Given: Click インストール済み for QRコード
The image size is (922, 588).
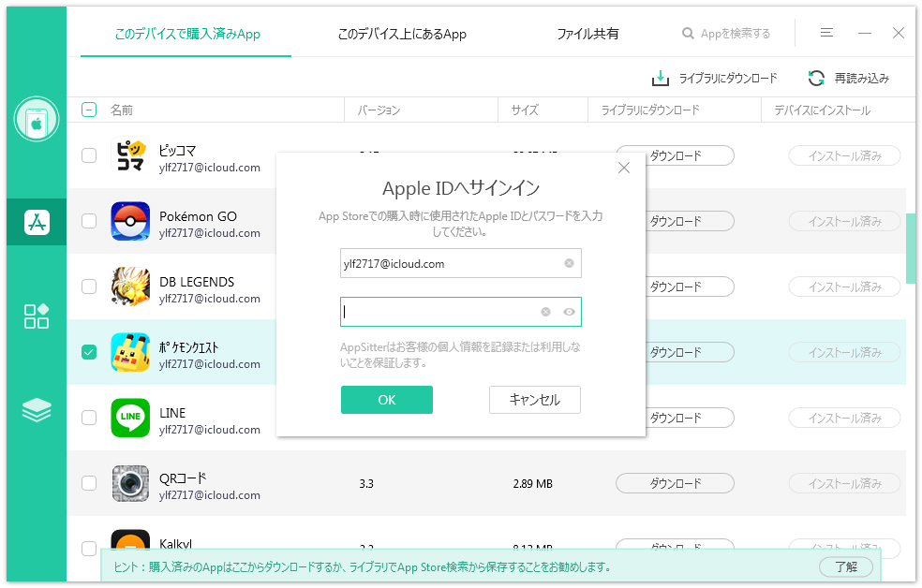Looking at the screenshot, I should pyautogui.click(x=844, y=483).
